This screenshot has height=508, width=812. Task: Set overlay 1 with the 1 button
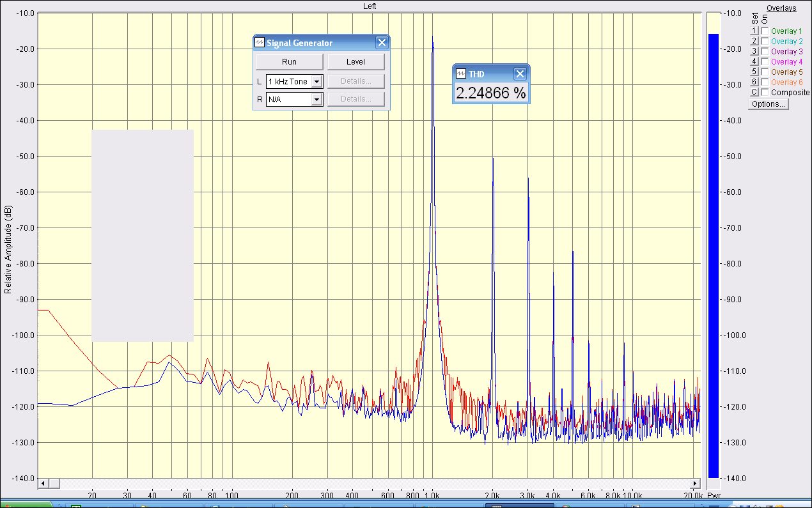(754, 31)
